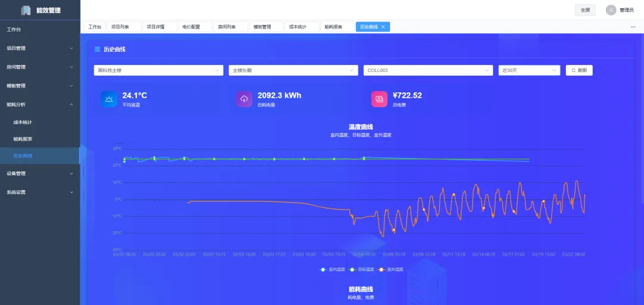This screenshot has height=305, width=644.
Task: Switch to the 项目详情 tab
Action: coord(159,27)
